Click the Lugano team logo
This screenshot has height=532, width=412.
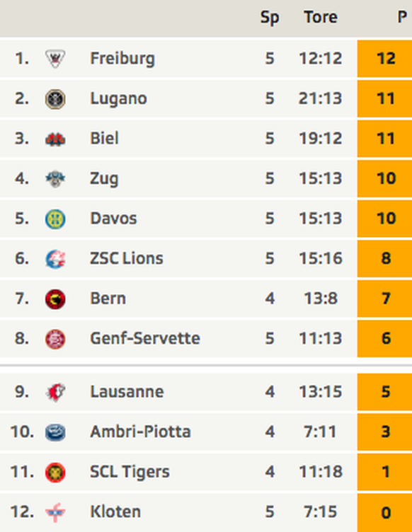(x=55, y=99)
